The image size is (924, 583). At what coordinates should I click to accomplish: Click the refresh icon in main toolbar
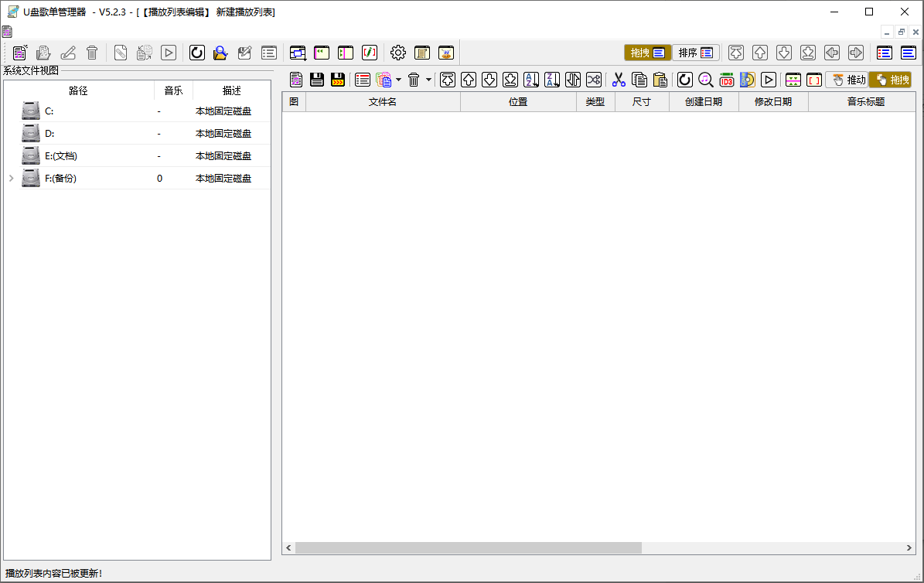tap(197, 53)
